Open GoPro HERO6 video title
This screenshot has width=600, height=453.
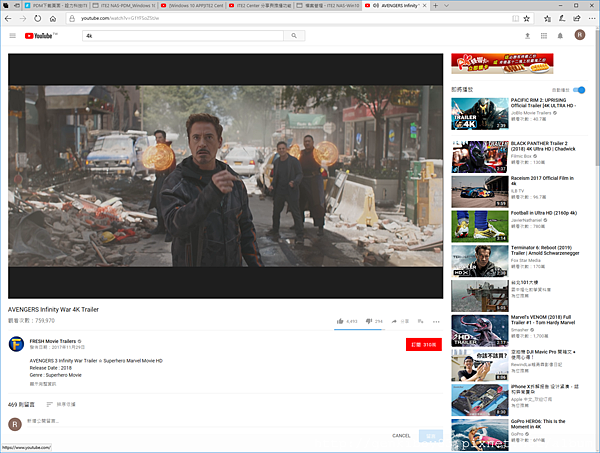tap(538, 424)
